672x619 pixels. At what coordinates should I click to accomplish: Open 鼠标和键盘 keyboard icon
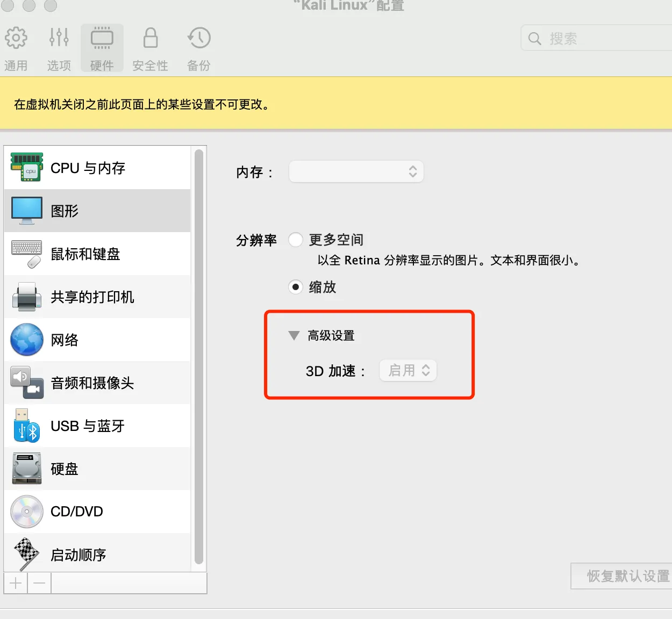tap(26, 254)
